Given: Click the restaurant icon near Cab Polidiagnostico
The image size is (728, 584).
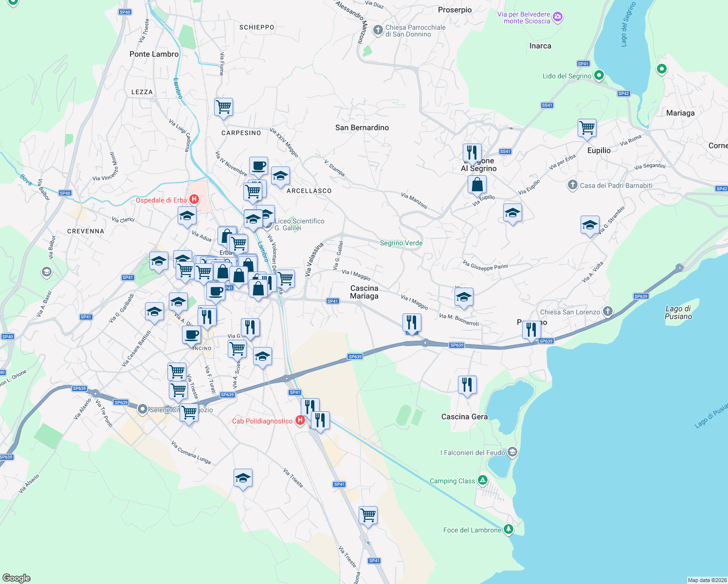Looking at the screenshot, I should [320, 419].
